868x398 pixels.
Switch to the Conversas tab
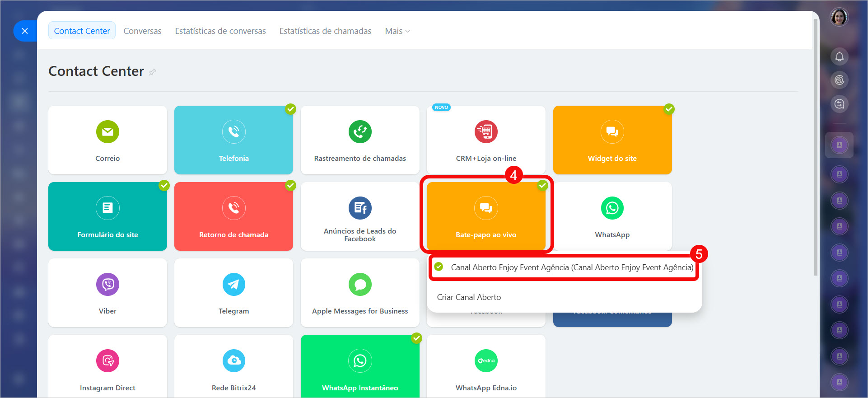click(x=142, y=31)
